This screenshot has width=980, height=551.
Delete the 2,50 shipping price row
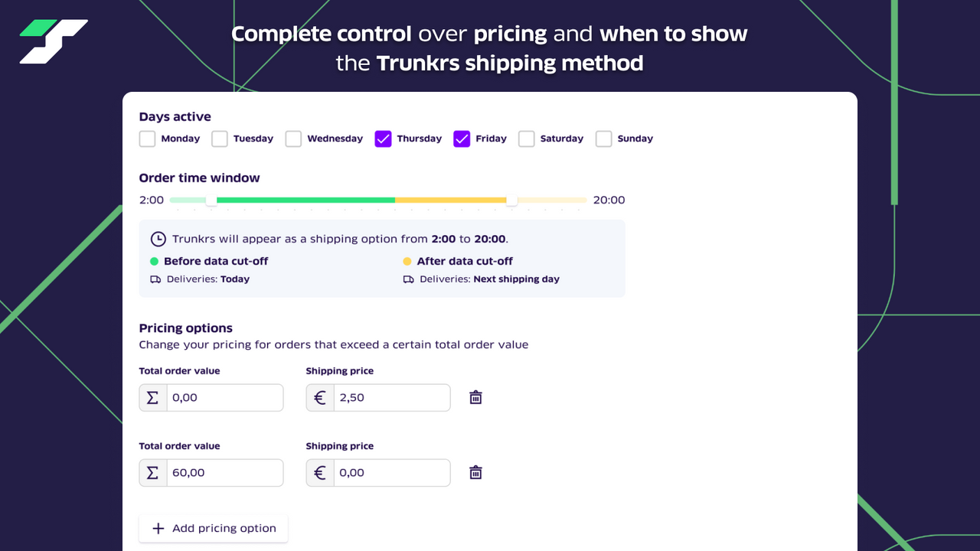tap(475, 397)
